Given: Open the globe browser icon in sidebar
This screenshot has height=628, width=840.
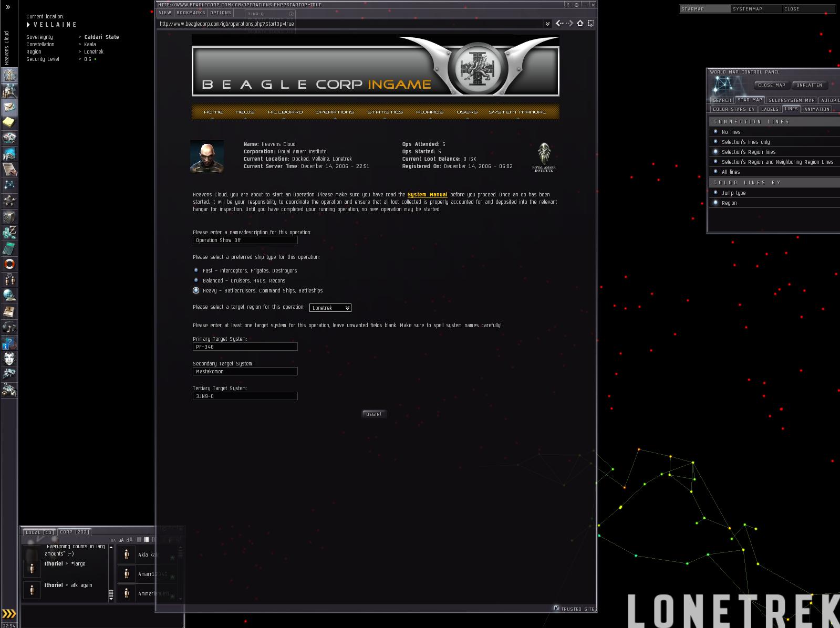Looking at the screenshot, I should coord(9,296).
